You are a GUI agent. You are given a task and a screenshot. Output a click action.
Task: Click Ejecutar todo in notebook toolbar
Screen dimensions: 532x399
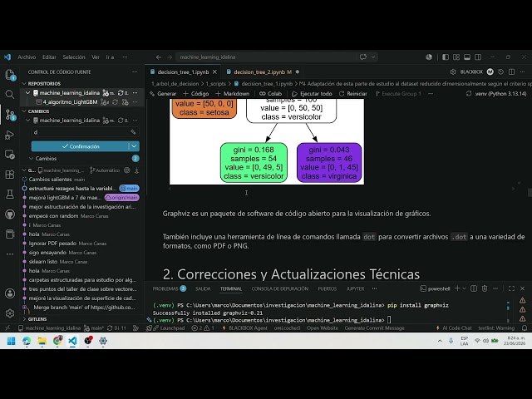tap(312, 94)
